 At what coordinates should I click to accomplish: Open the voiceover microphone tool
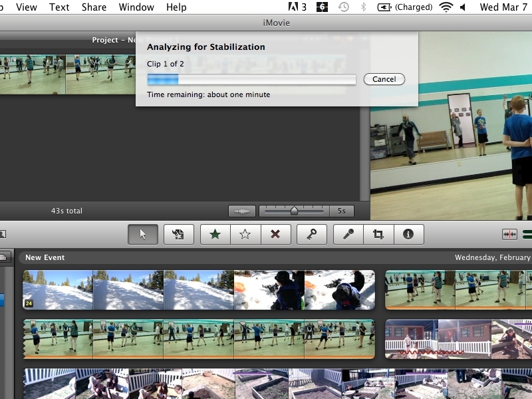click(348, 234)
